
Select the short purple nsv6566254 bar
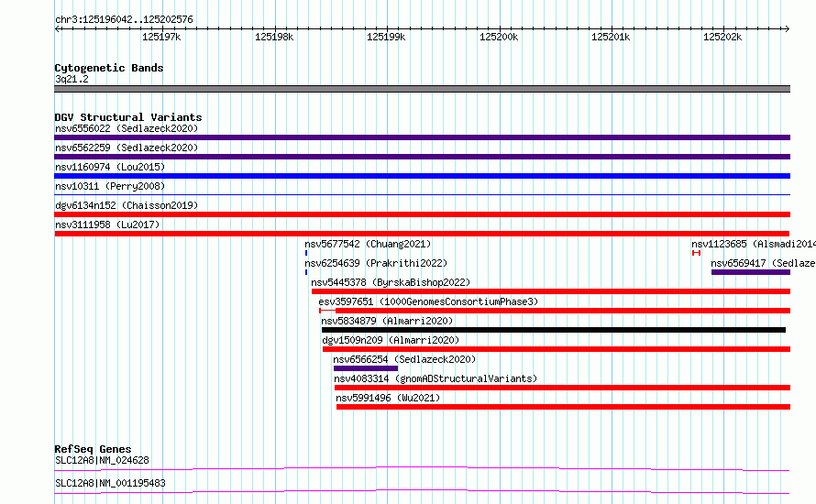(366, 368)
